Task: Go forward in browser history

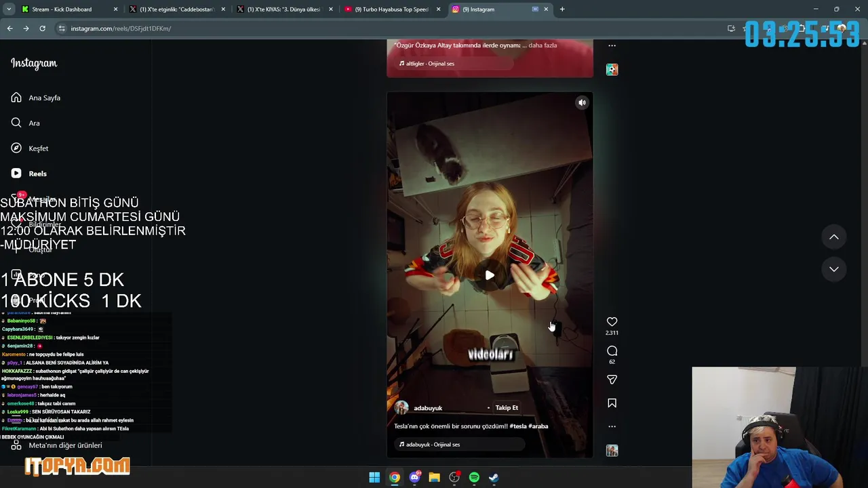Action: pyautogui.click(x=26, y=28)
